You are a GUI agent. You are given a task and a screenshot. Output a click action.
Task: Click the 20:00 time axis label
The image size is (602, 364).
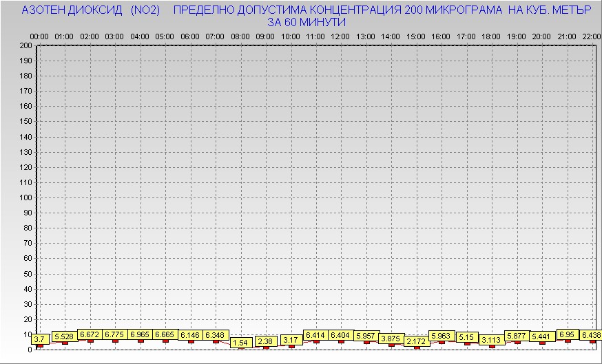point(541,36)
